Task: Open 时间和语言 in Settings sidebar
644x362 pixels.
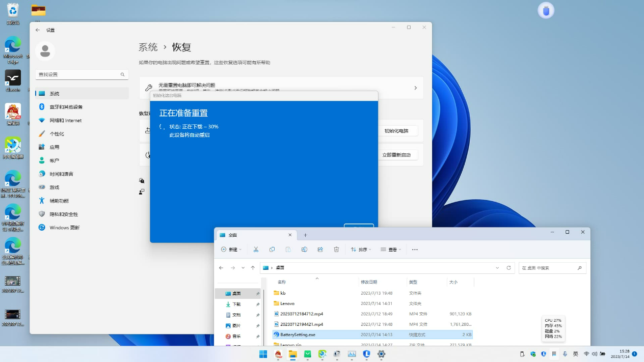Action: tap(82, 174)
